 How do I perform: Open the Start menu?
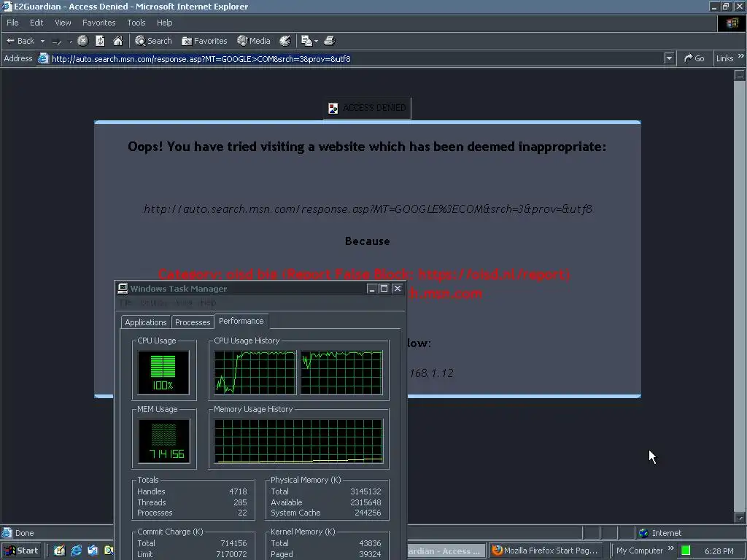click(21, 551)
